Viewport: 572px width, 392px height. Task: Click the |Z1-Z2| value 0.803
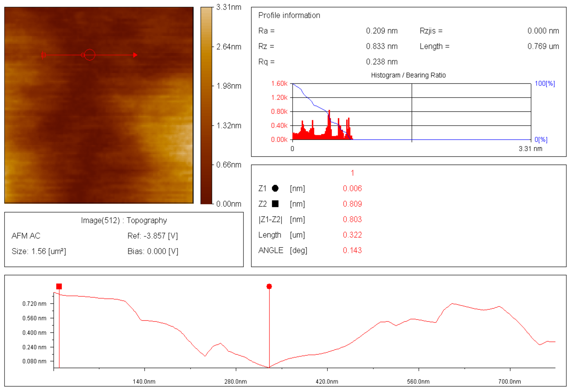click(352, 219)
